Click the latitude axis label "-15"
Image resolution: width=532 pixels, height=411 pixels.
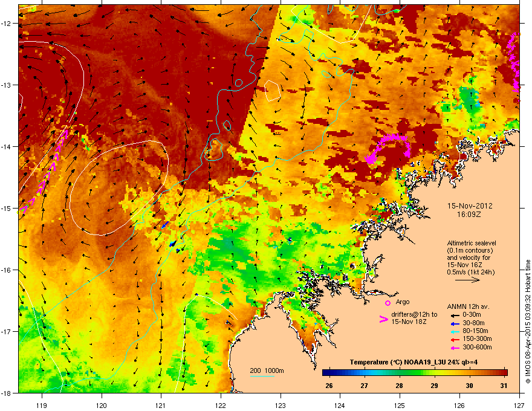tap(7, 208)
